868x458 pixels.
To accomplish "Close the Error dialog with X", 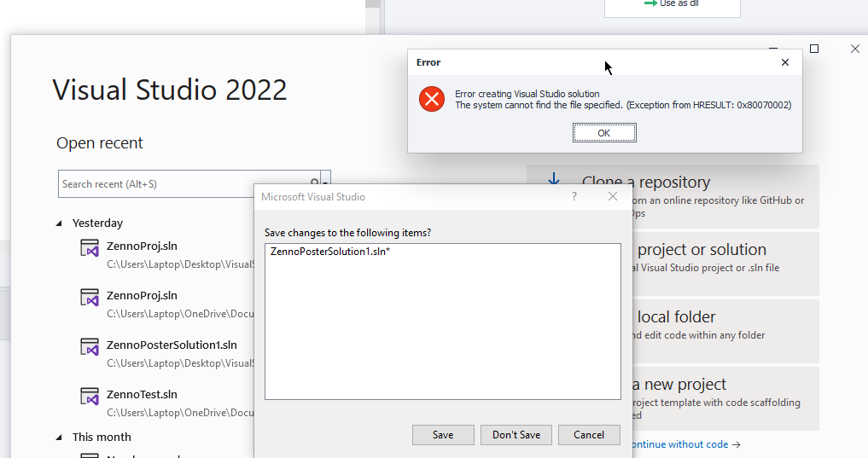I will click(785, 62).
